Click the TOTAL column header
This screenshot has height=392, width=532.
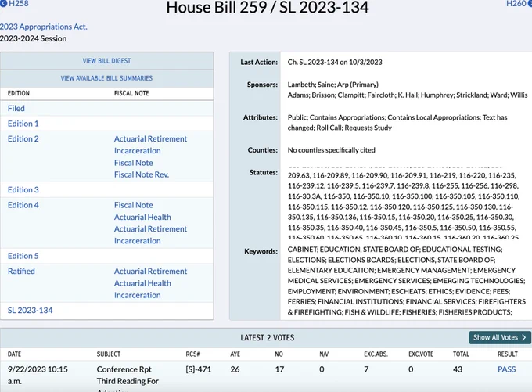[461, 354]
